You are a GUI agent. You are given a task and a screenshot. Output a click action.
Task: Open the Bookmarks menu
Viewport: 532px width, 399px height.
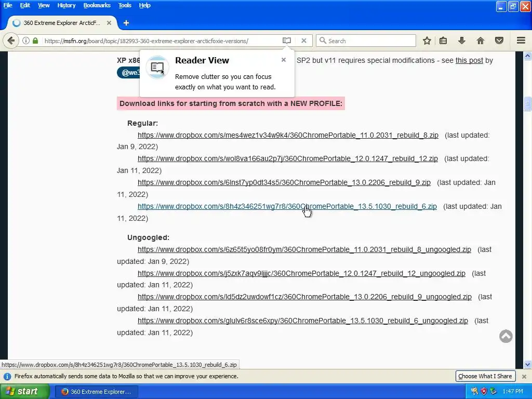pyautogui.click(x=97, y=5)
